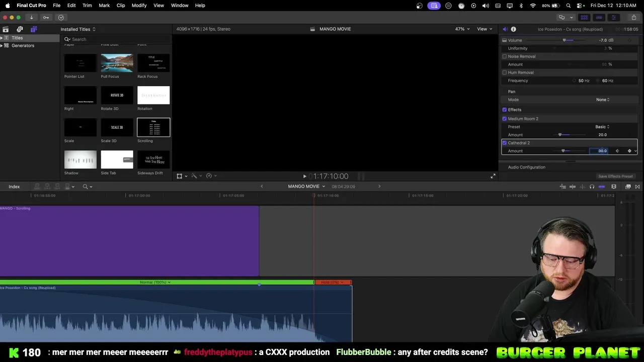Screen dimensions: 644x362
Task: Show the Transitions browser icon
Action: 637,187
